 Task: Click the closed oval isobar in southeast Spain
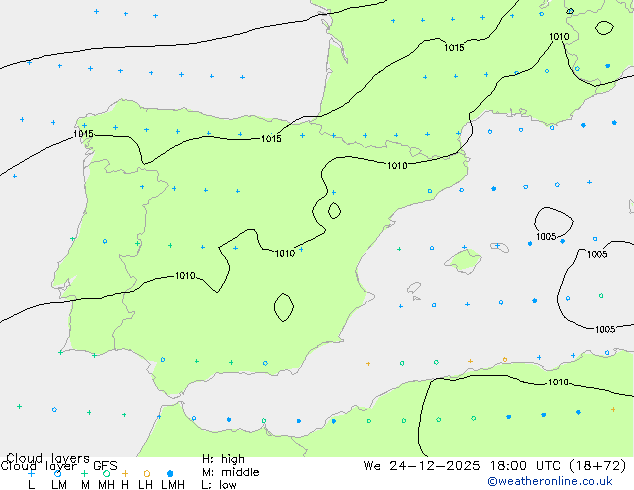(x=284, y=307)
